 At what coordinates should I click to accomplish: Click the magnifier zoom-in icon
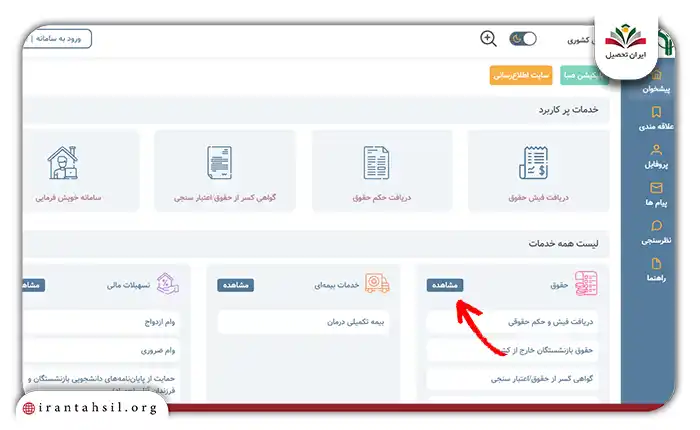488,39
